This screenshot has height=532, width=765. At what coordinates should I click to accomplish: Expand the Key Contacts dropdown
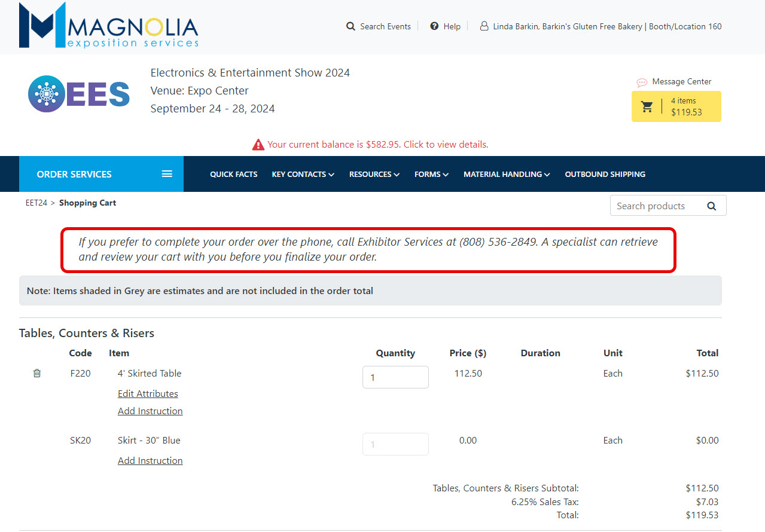303,175
